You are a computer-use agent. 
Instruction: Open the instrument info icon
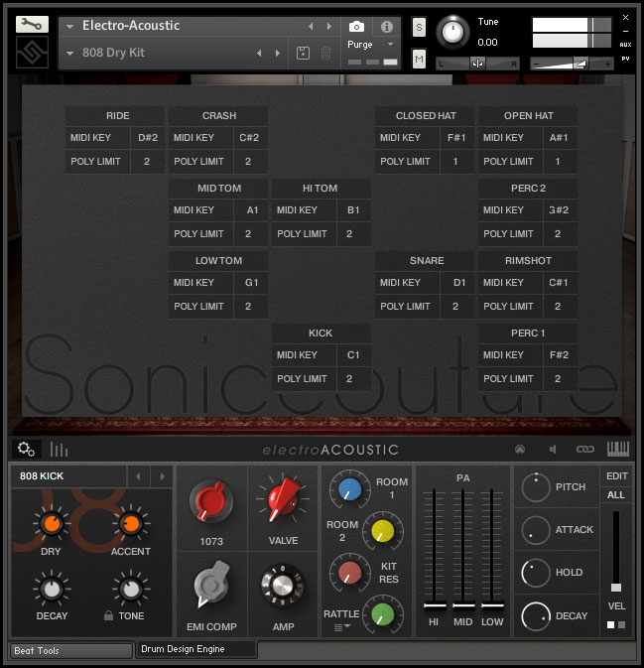pos(386,27)
